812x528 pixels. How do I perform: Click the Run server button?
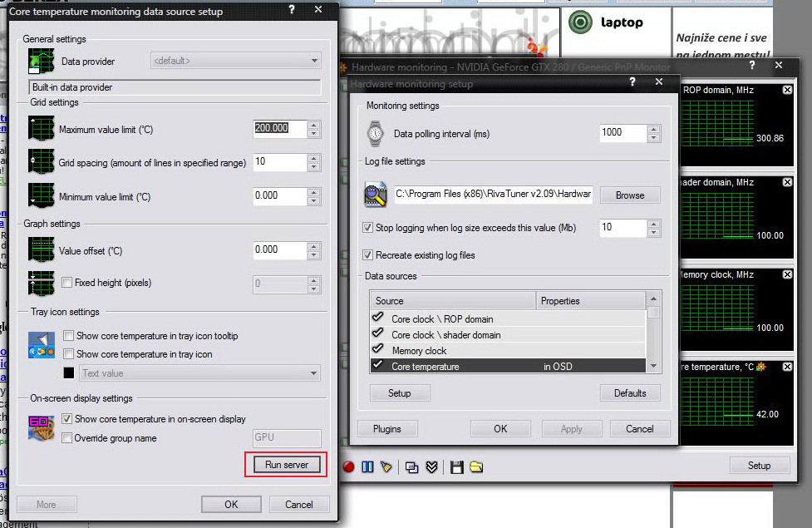(287, 465)
